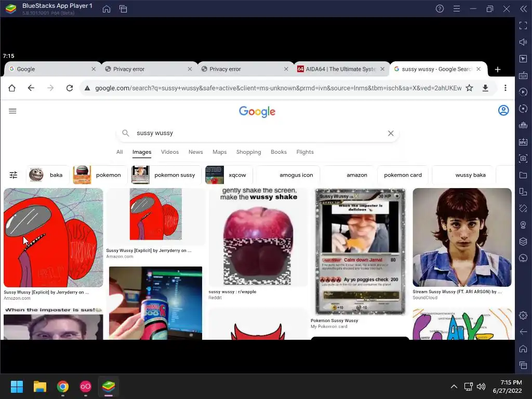Bookmark page with star icon
The height and width of the screenshot is (399, 532).
tap(469, 88)
